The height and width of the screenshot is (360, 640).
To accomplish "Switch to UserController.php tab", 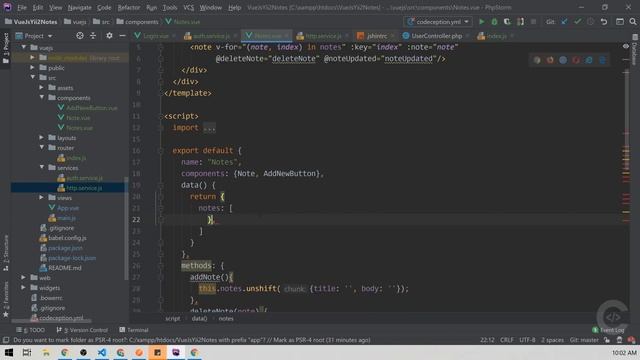I will tap(437, 36).
